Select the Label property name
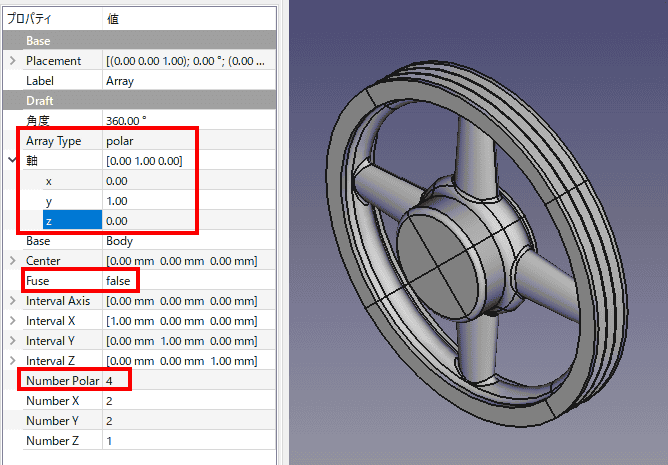 click(x=40, y=81)
